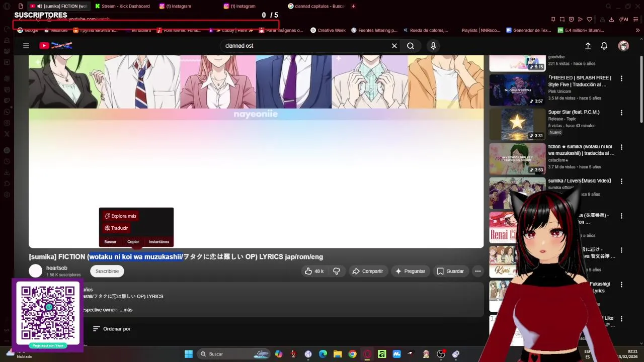This screenshot has width=644, height=362.
Task: Go to YouTube home via logo
Action: pyautogui.click(x=56, y=46)
